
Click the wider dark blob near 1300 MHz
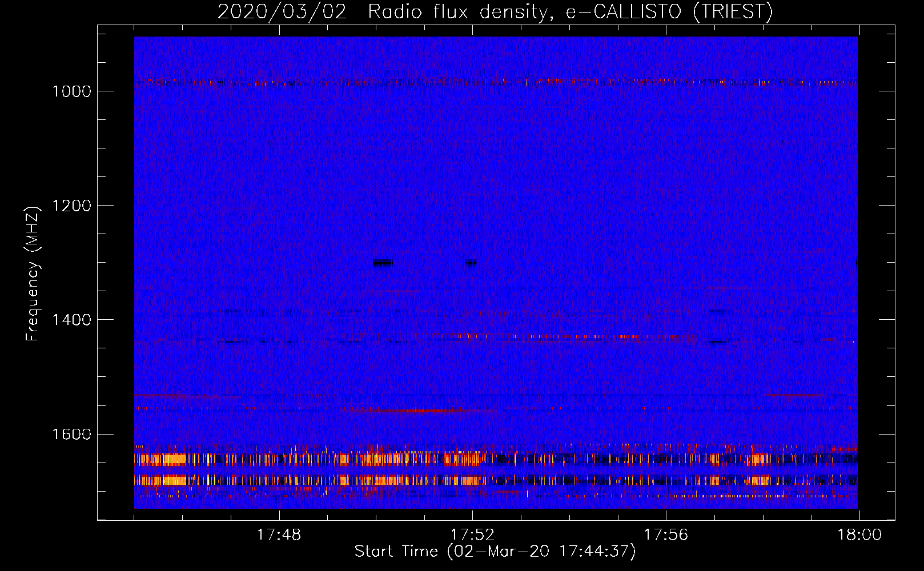pos(383,263)
